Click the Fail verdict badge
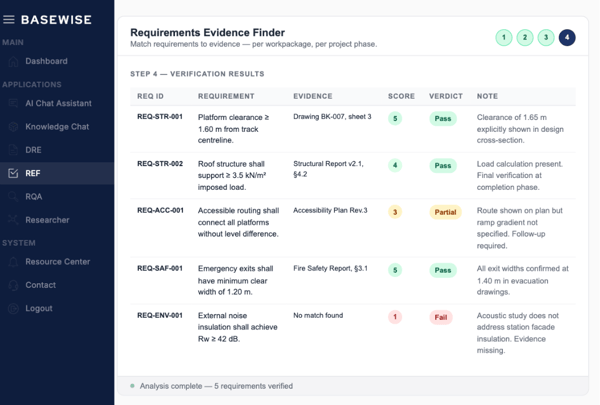Screen dimensions: 600x405 pos(442,317)
